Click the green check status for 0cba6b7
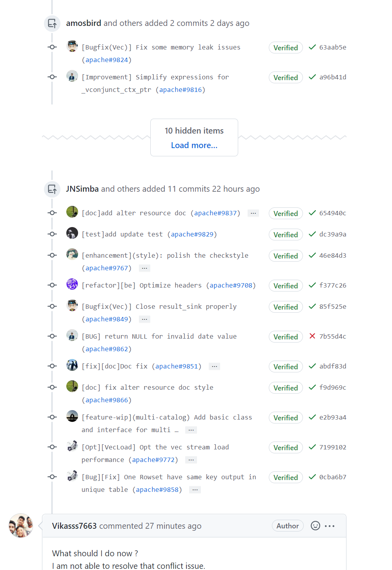 tap(312, 477)
